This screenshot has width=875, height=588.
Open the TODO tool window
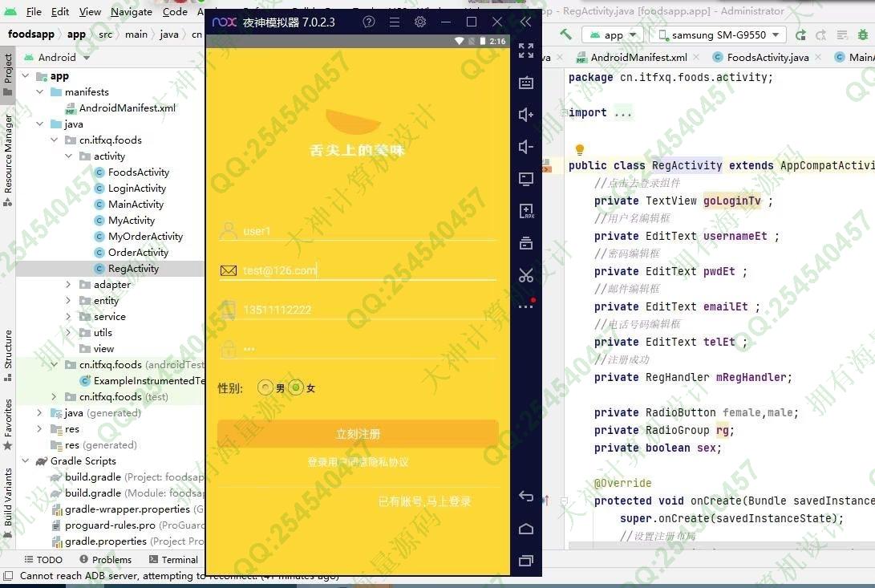43,559
